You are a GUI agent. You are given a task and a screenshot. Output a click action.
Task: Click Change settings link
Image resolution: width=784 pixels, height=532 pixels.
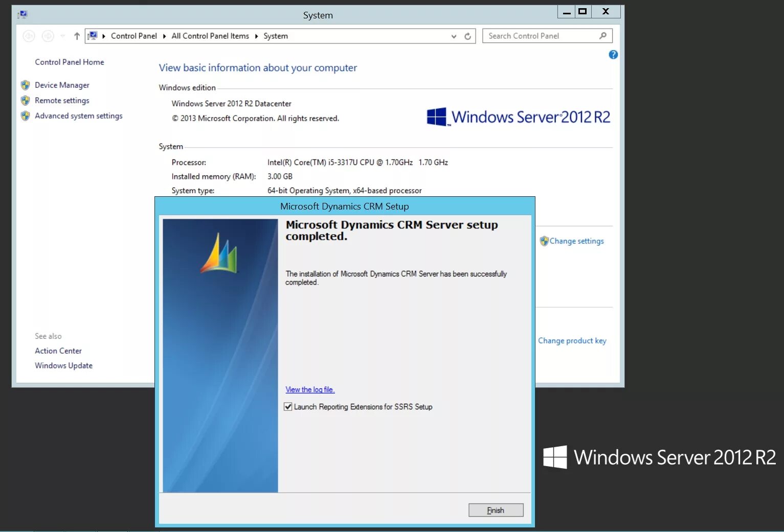[x=577, y=241]
